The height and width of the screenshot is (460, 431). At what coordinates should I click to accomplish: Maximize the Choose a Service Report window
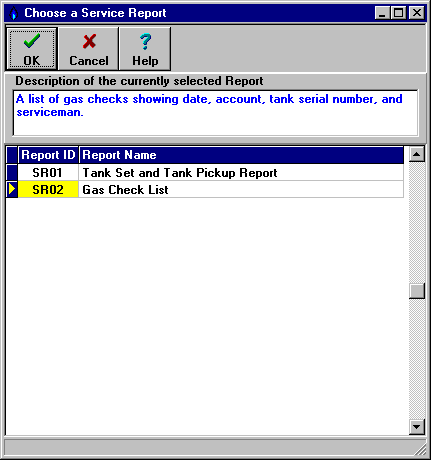click(398, 13)
